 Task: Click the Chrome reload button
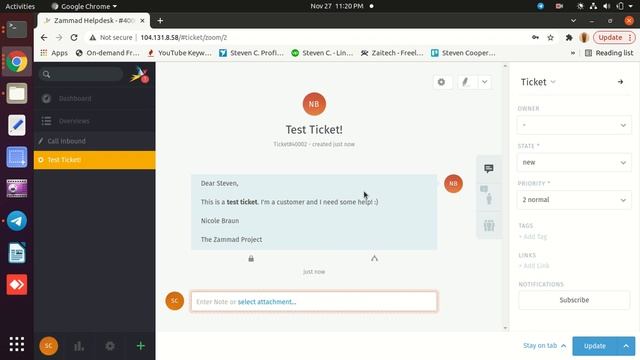pos(74,38)
